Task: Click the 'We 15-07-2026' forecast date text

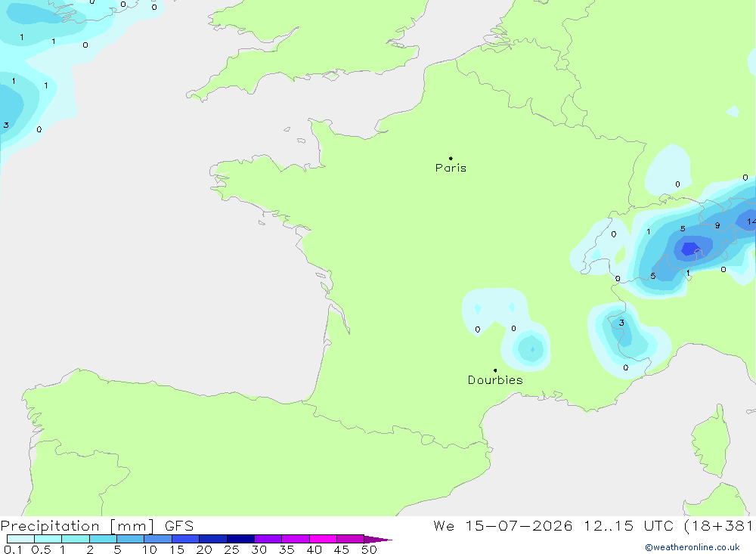Action: [x=503, y=525]
